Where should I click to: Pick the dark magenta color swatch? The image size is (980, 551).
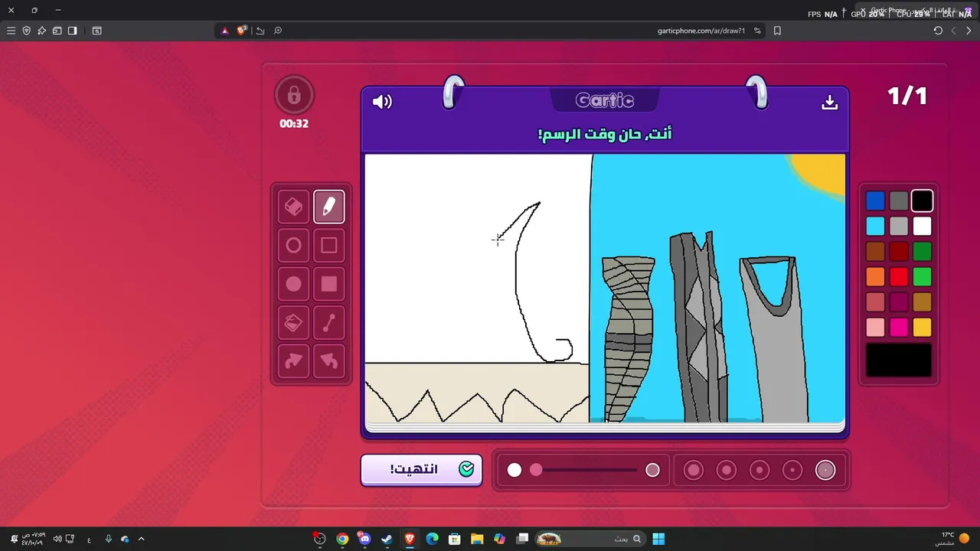pos(899,302)
